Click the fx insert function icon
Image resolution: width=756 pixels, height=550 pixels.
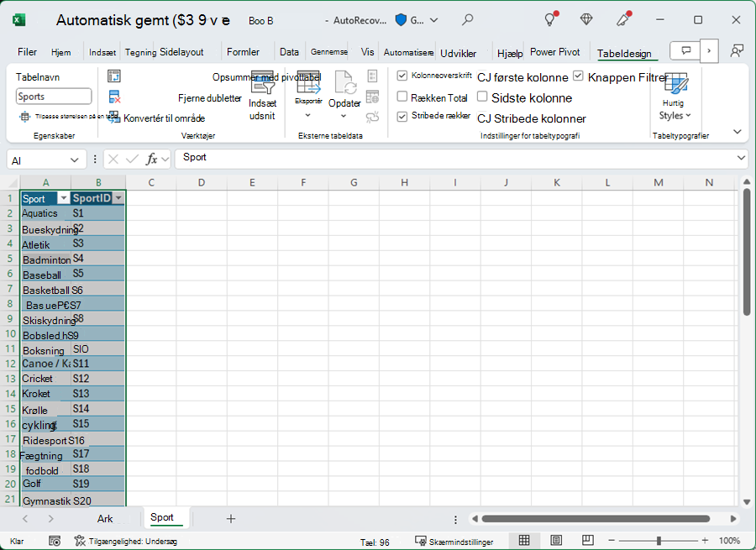tap(152, 159)
